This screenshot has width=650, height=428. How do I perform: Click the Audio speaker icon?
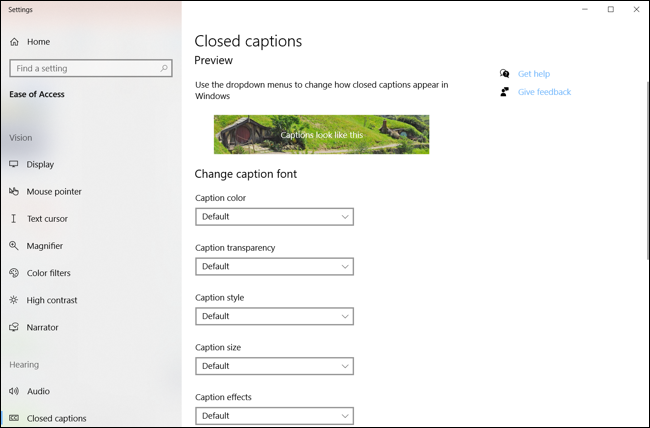pyautogui.click(x=14, y=391)
